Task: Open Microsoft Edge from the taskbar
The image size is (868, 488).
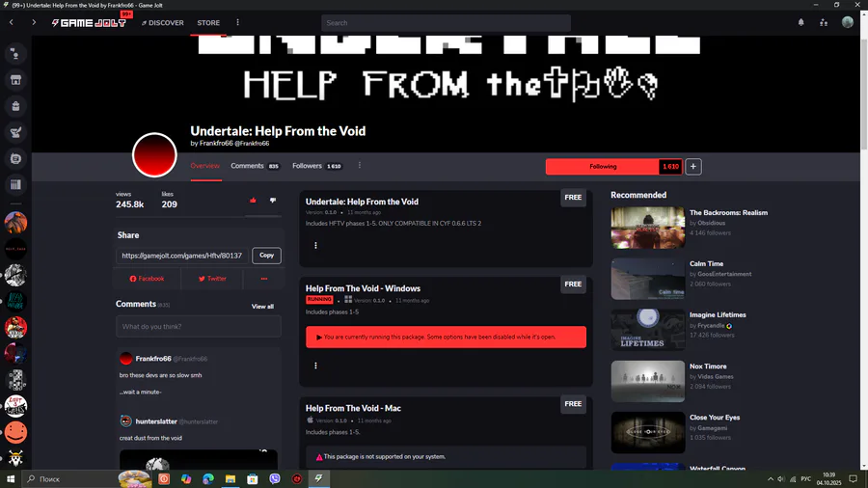Action: tap(208, 478)
